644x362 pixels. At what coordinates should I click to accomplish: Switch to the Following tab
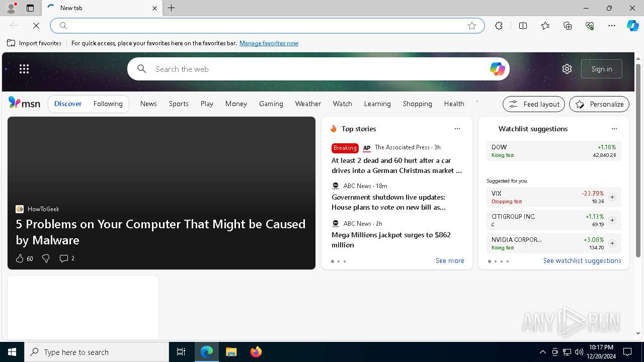tap(108, 104)
